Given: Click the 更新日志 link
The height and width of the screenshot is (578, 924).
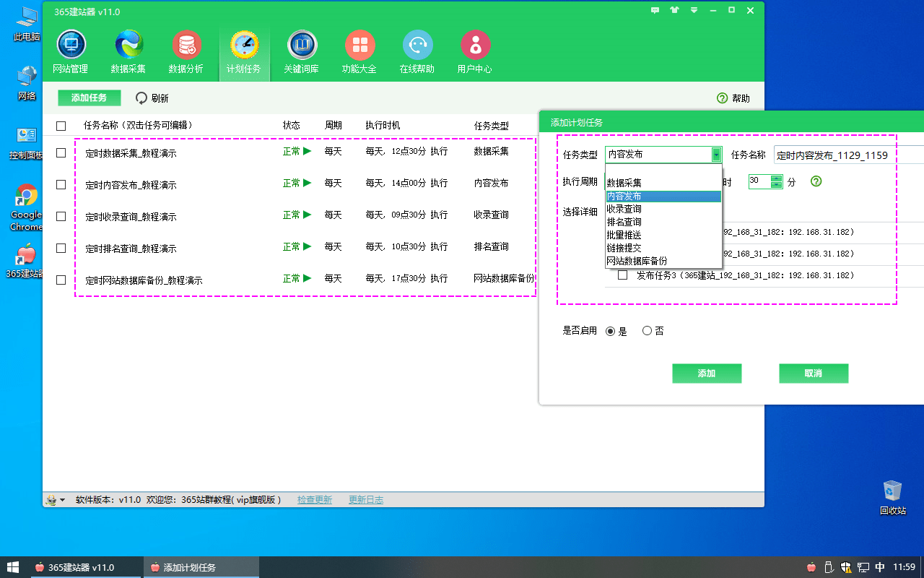Looking at the screenshot, I should (366, 500).
